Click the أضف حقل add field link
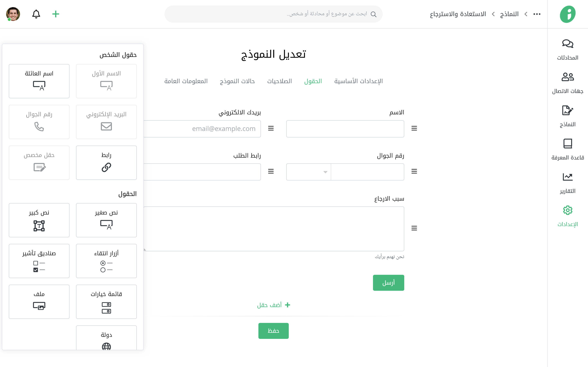 coord(274,305)
